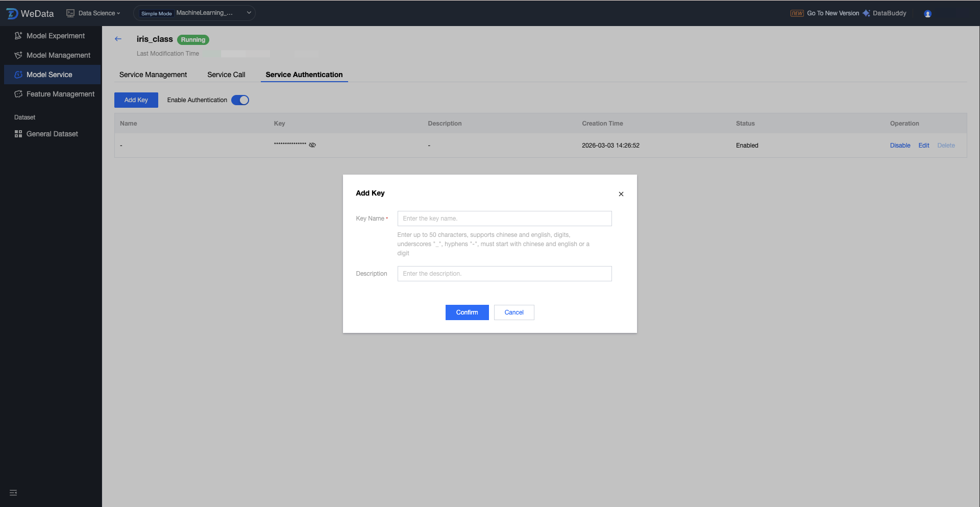The image size is (980, 507).
Task: Click the General Dataset grid icon
Action: click(18, 134)
